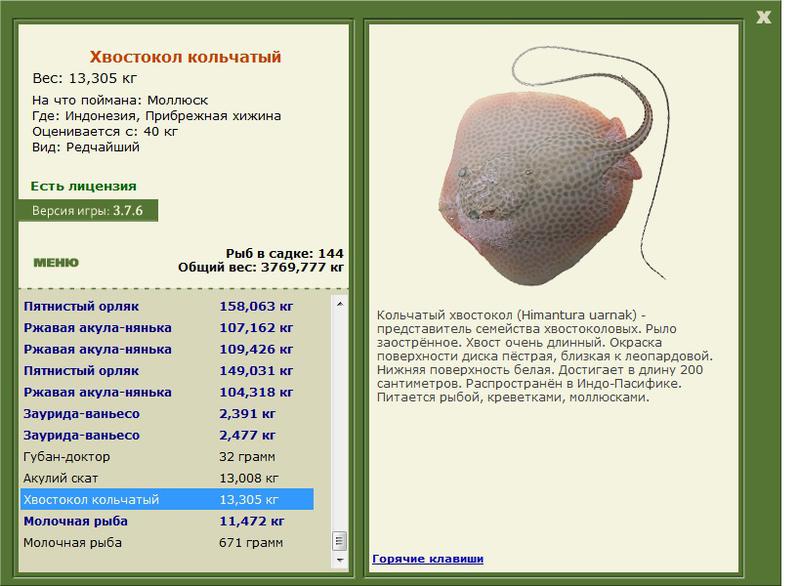The height and width of the screenshot is (586, 800).
Task: Select Молочная рыба 11,472 кг row
Action: click(167, 521)
